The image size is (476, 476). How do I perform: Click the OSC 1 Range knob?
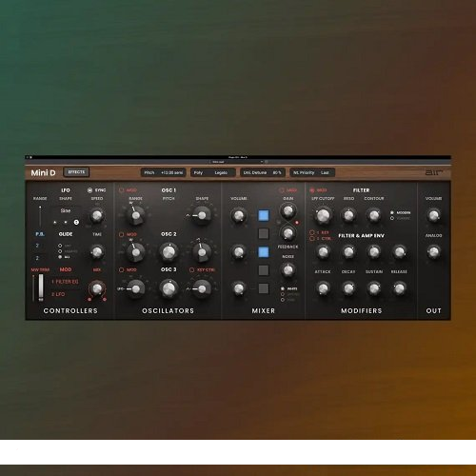pos(136,215)
